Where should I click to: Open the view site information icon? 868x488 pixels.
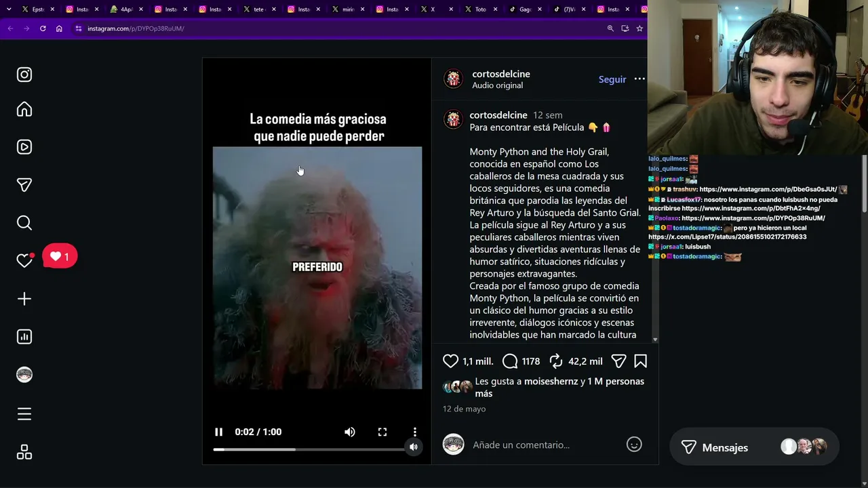point(79,28)
